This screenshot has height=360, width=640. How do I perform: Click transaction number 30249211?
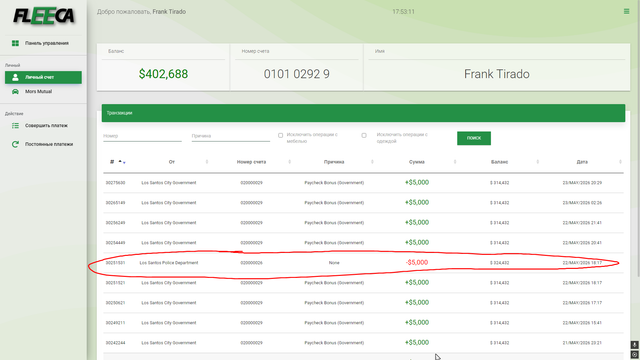116,323
